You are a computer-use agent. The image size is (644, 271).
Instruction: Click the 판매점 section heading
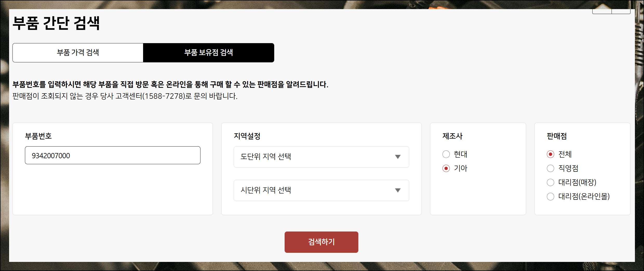557,136
